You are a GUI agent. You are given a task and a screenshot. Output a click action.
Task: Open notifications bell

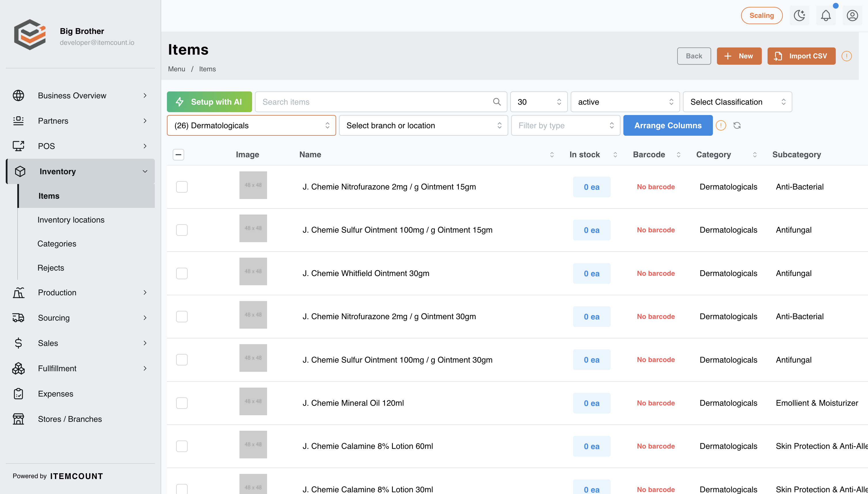826,16
